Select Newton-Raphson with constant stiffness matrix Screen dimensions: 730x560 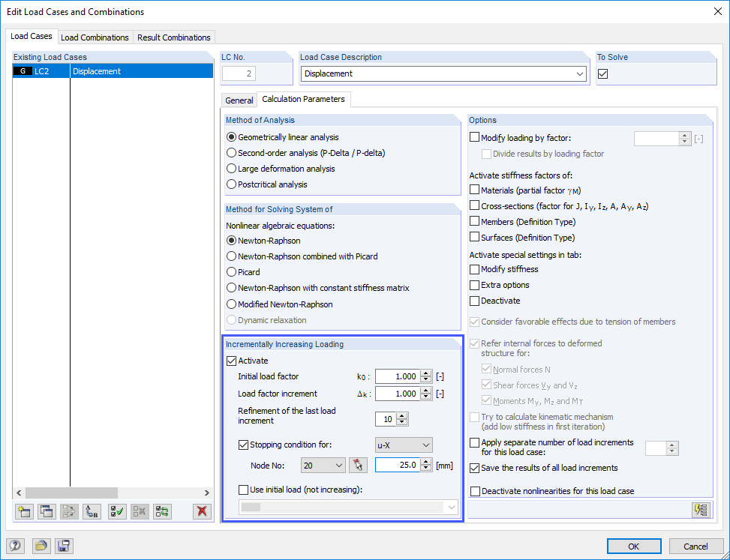pos(231,288)
